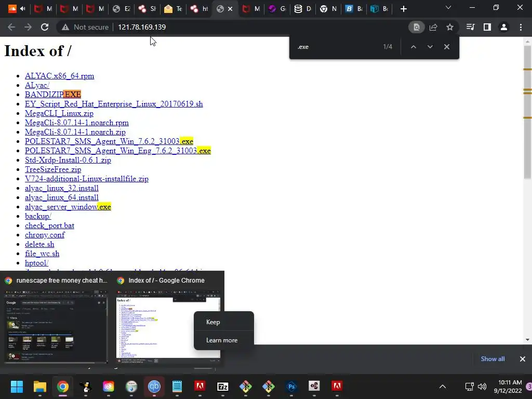Open a new browser tab
The width and height of the screenshot is (532, 399).
tap(403, 9)
